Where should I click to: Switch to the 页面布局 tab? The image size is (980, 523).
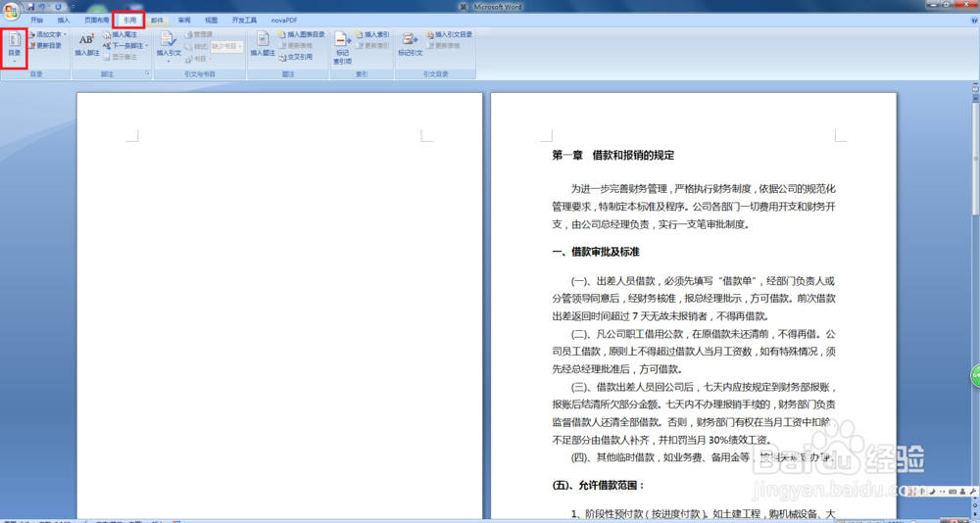point(96,20)
